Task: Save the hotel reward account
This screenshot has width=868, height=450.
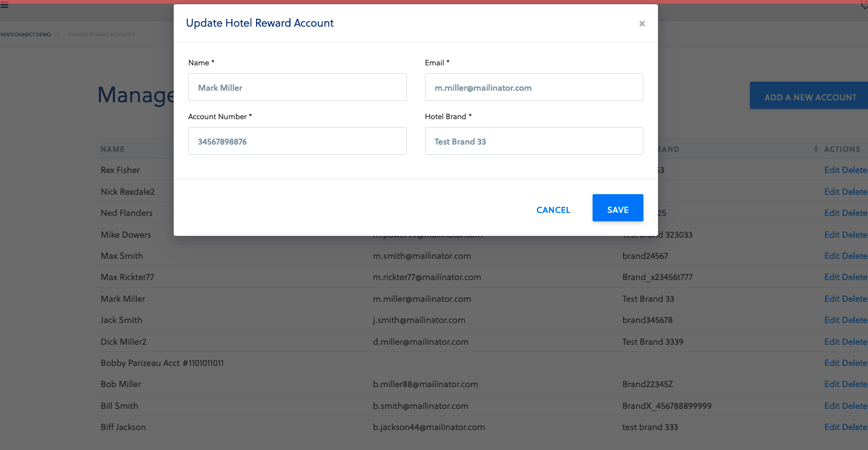Action: [617, 208]
